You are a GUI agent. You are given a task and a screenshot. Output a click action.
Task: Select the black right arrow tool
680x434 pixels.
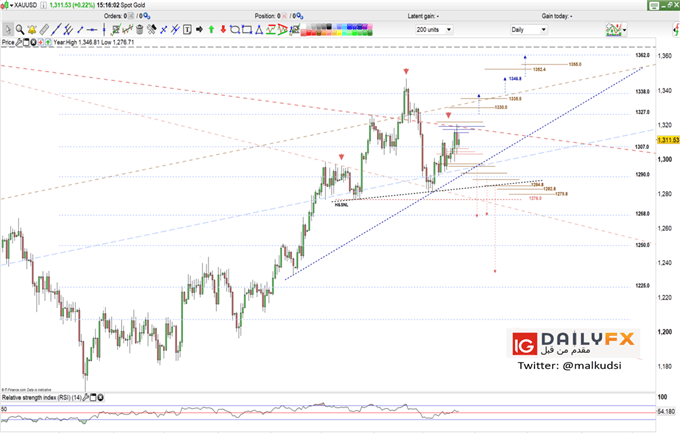pos(199,29)
